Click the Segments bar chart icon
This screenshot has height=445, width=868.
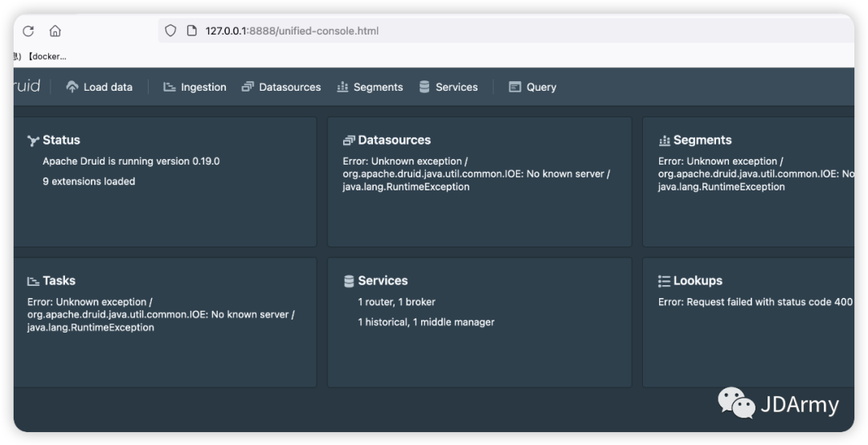(342, 87)
